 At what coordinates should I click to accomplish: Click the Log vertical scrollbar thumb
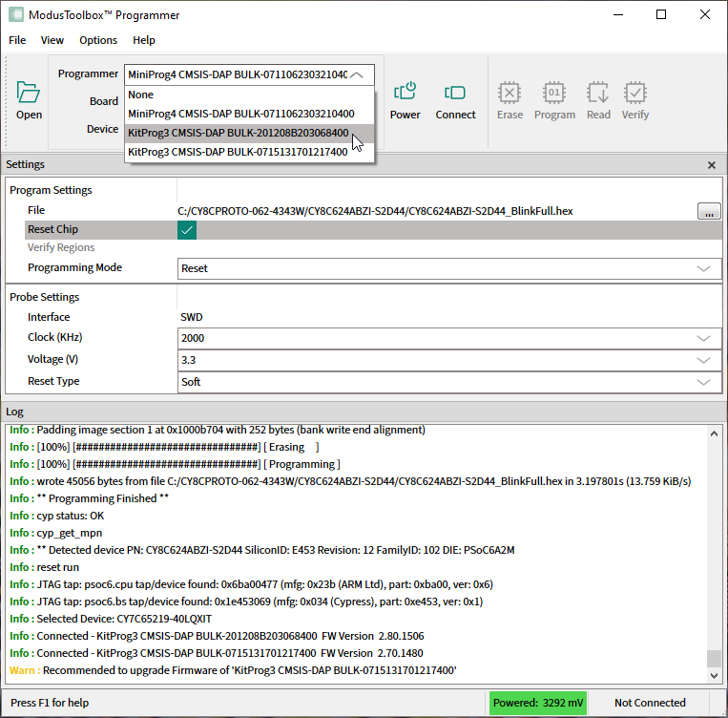[714, 659]
